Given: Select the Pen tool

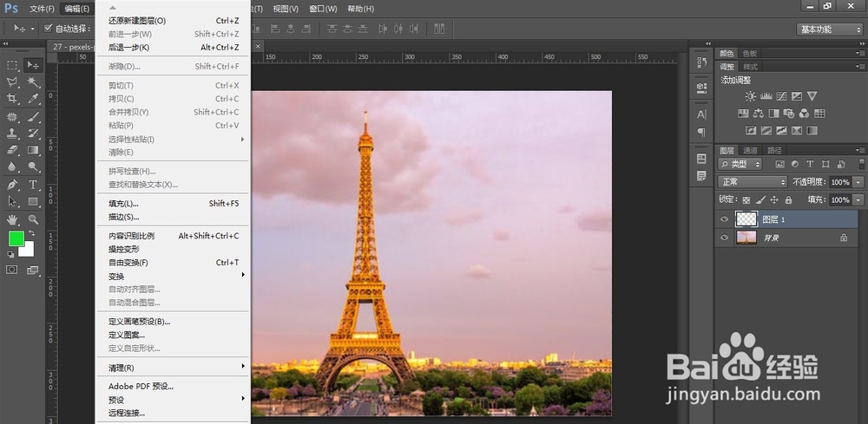Looking at the screenshot, I should [x=11, y=185].
